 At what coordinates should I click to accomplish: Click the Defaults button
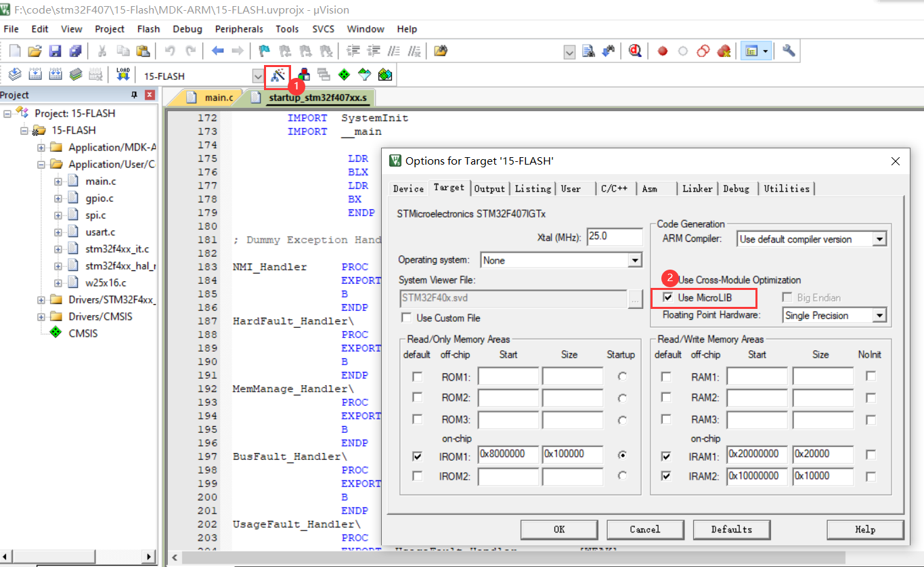[x=731, y=529]
